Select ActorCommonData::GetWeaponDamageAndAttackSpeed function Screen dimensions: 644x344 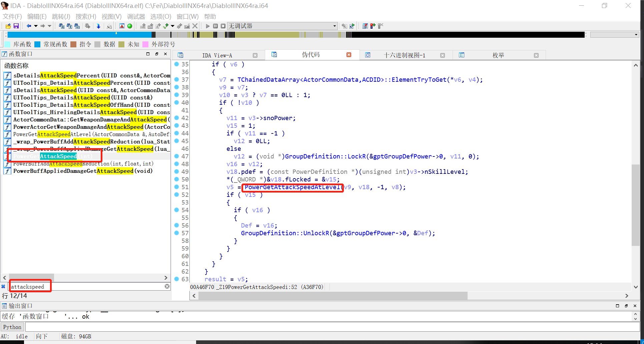tap(87, 119)
